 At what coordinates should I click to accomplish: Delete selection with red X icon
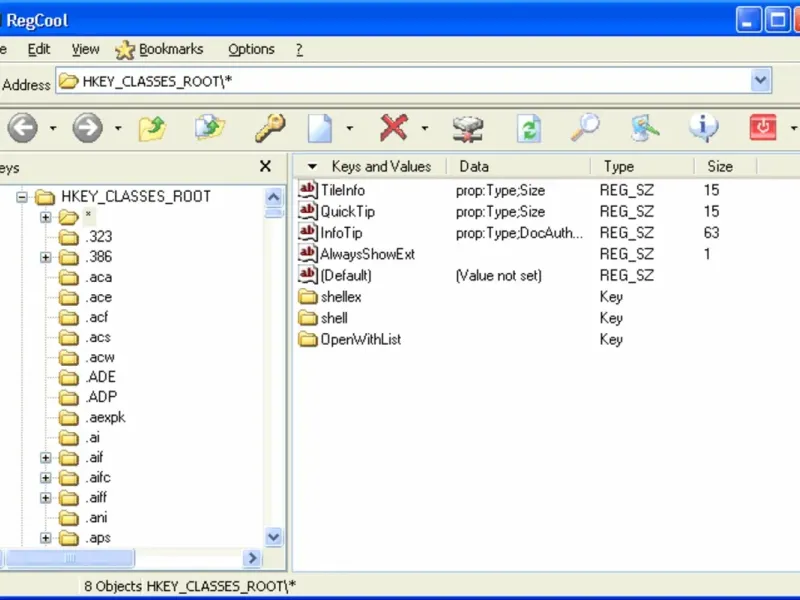pos(394,128)
